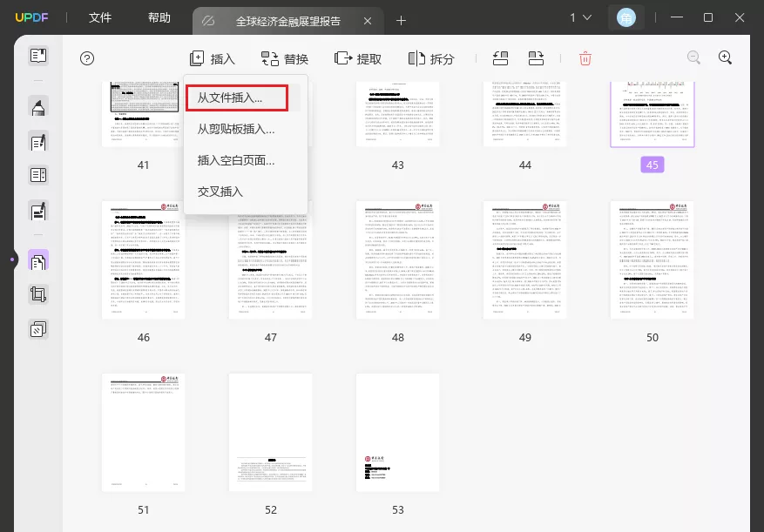Viewport: 764px width, 532px height.
Task: Click the UPDF logo
Action: tap(31, 18)
